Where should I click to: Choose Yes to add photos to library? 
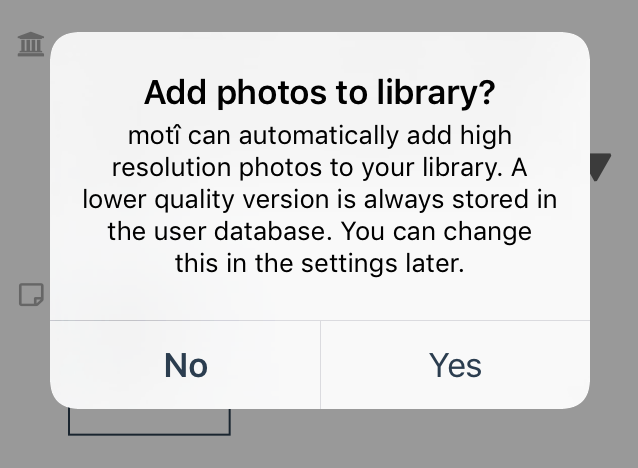click(455, 365)
